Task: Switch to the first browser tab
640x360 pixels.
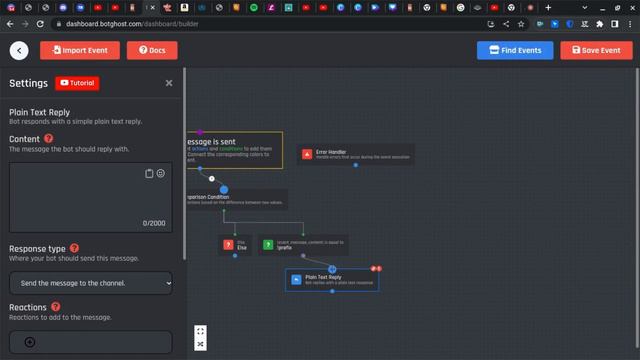Action: click(11, 7)
